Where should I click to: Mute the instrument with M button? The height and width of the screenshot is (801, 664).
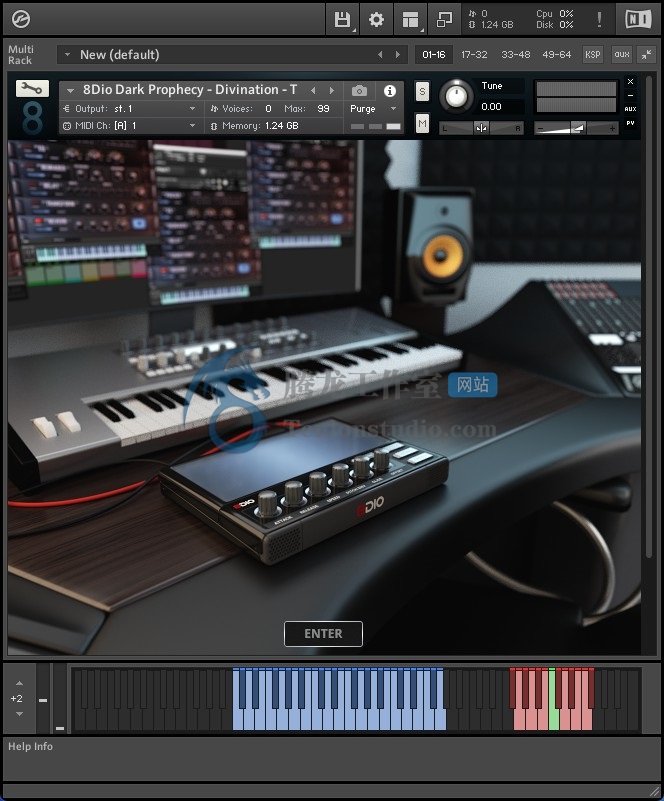click(x=422, y=123)
